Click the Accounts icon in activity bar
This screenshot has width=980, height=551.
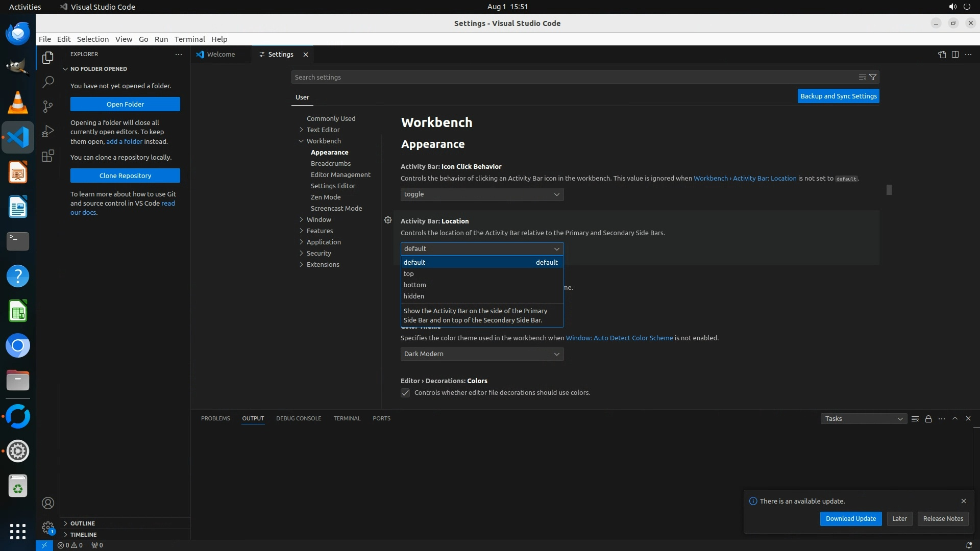(x=48, y=503)
